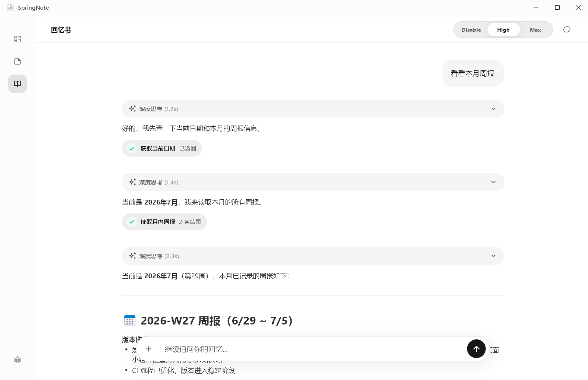Expand the 深度思考 (2.3s) chevron
This screenshot has width=588, height=380.
click(x=493, y=256)
